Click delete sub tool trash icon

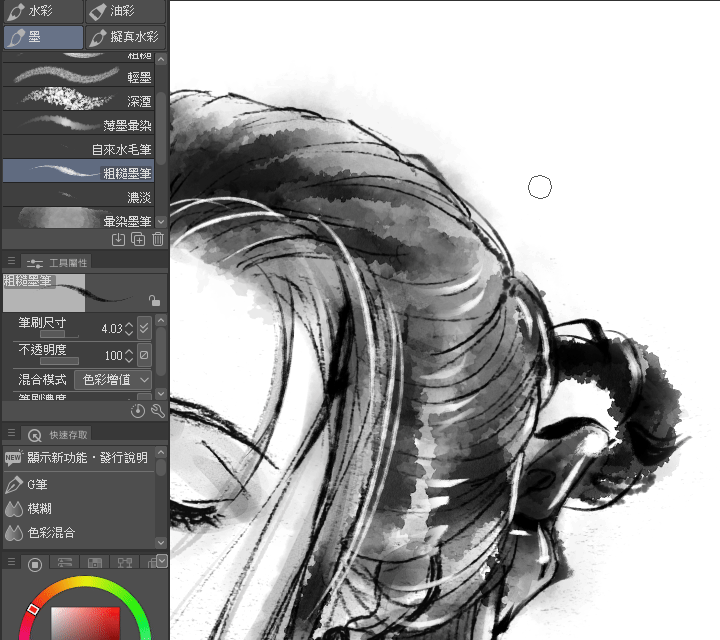pos(158,239)
